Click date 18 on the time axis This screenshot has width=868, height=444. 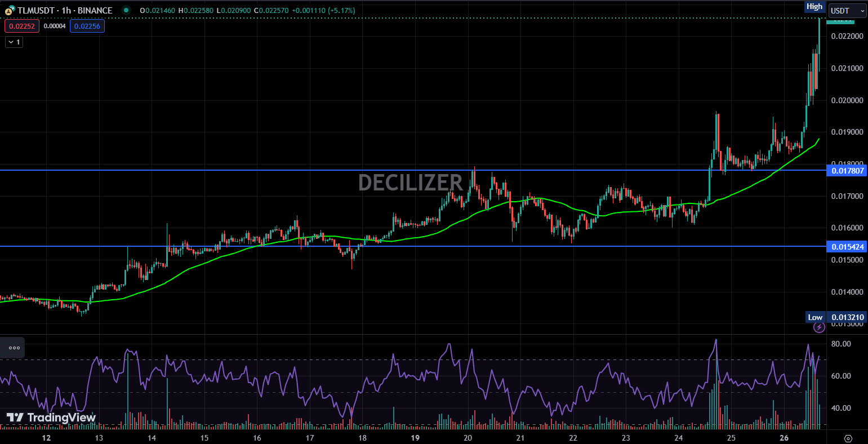pyautogui.click(x=362, y=438)
